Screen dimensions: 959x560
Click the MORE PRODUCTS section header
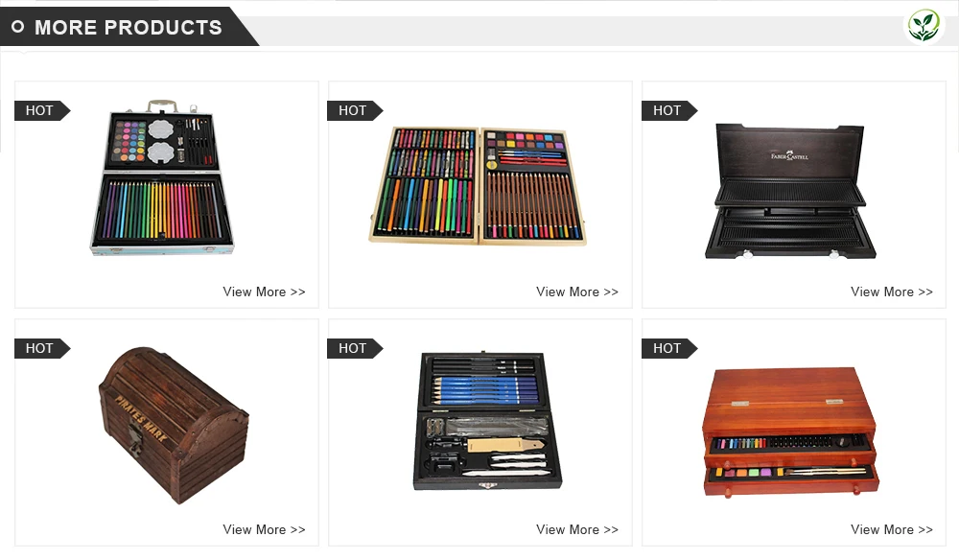(x=129, y=27)
